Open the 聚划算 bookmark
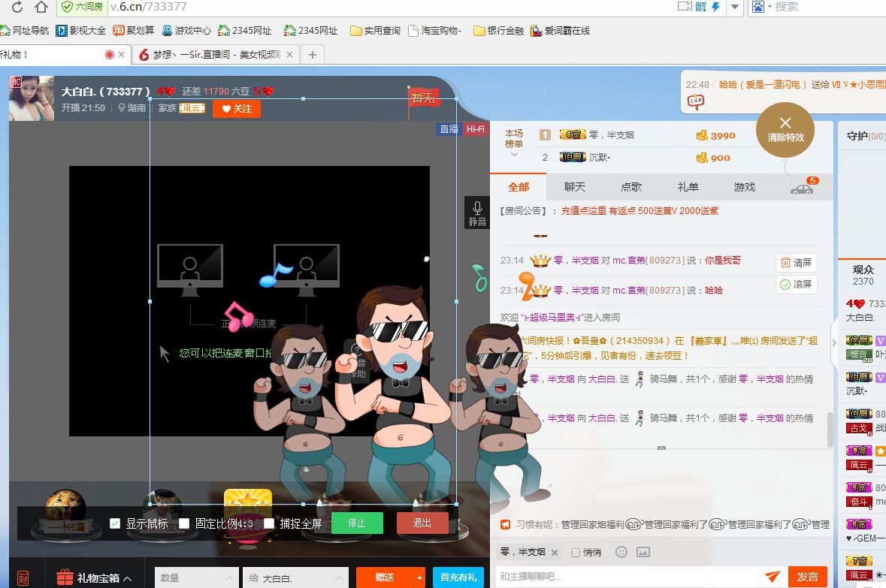The image size is (886, 588). [133, 31]
